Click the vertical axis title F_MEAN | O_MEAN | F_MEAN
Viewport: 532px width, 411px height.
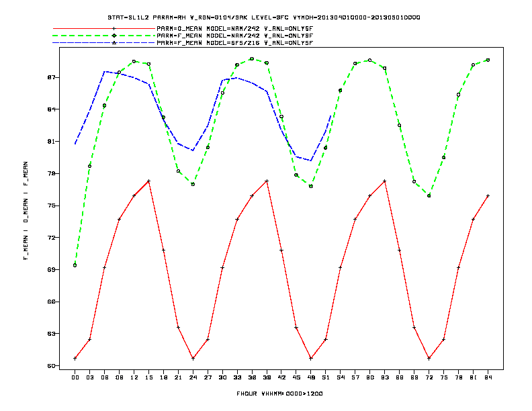tap(26, 211)
